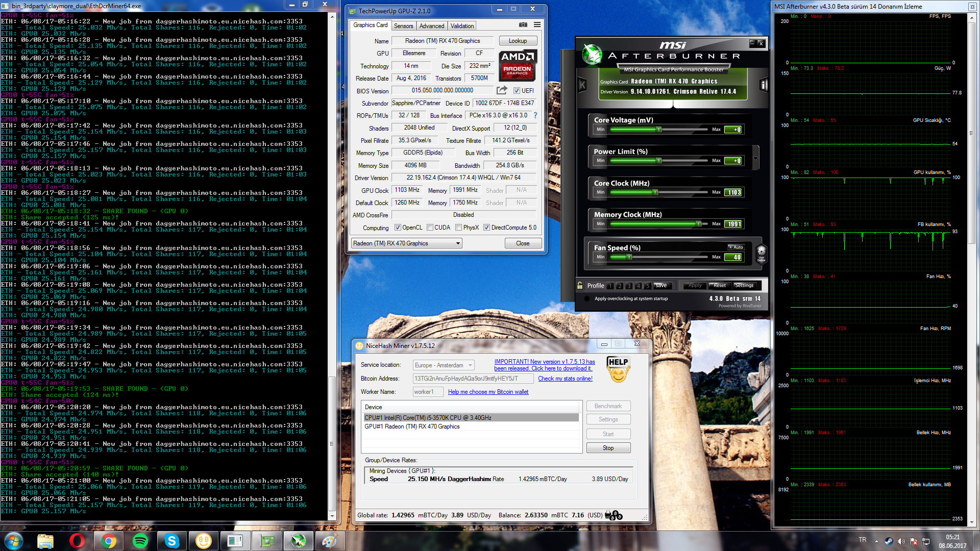Open Paint from the taskbar
Viewport: 980px width, 551px height.
point(330,541)
